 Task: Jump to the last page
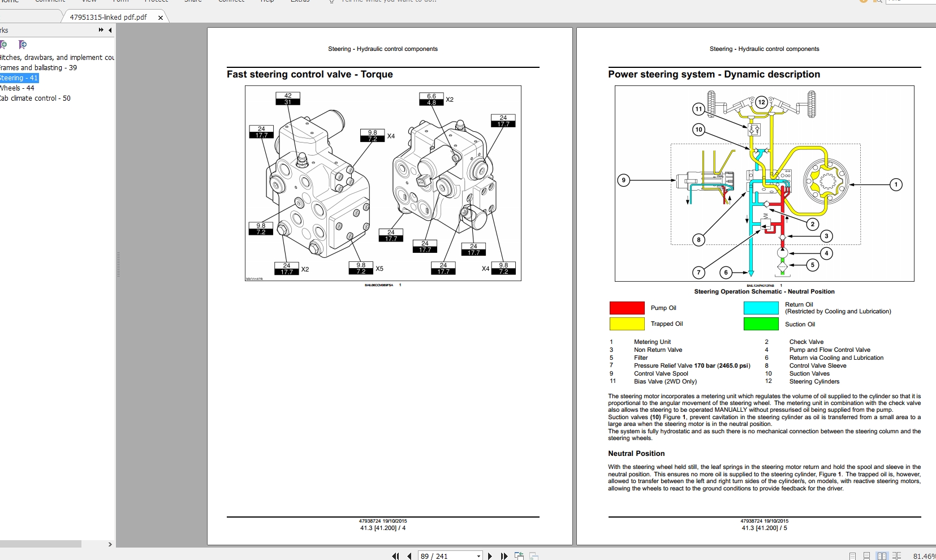(504, 556)
